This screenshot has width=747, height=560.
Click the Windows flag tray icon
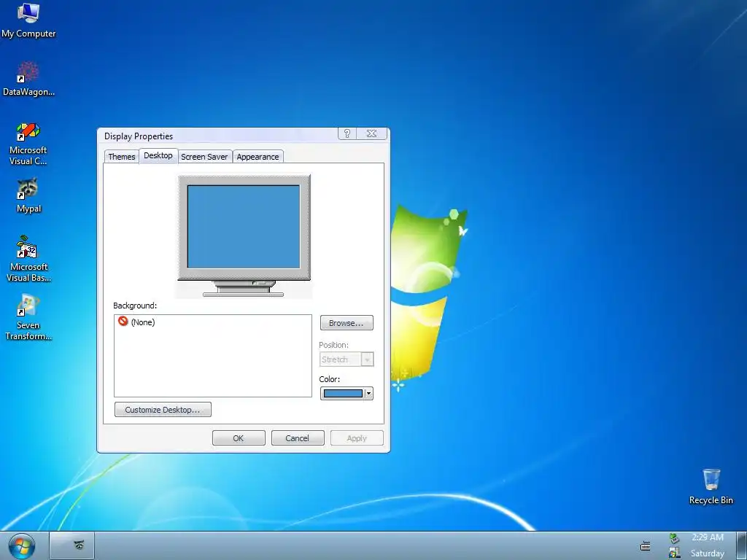pyautogui.click(x=674, y=553)
